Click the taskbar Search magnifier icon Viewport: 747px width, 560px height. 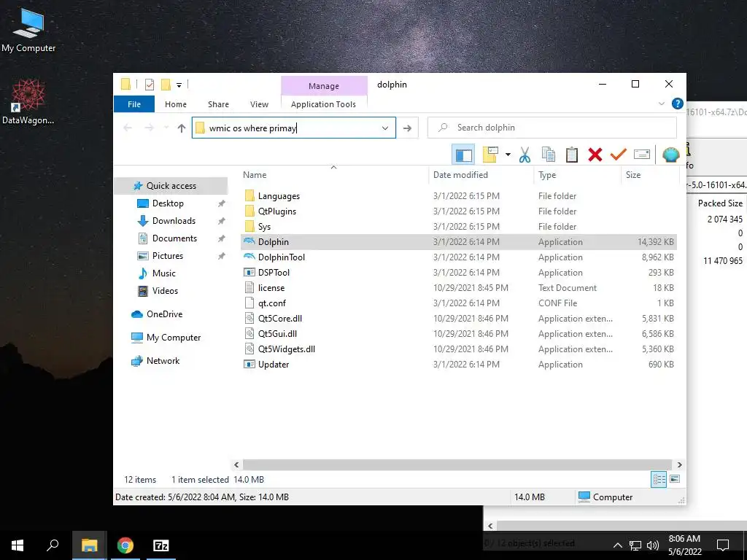[53, 545]
